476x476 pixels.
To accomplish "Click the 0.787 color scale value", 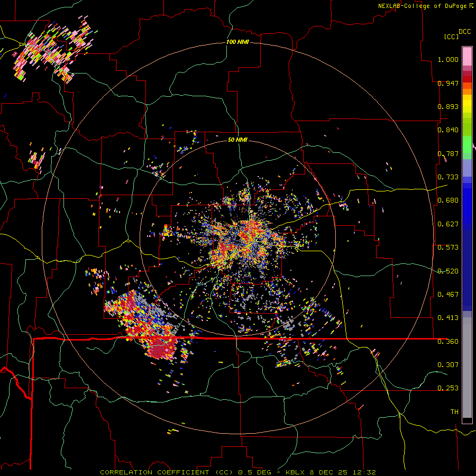I will click(448, 153).
